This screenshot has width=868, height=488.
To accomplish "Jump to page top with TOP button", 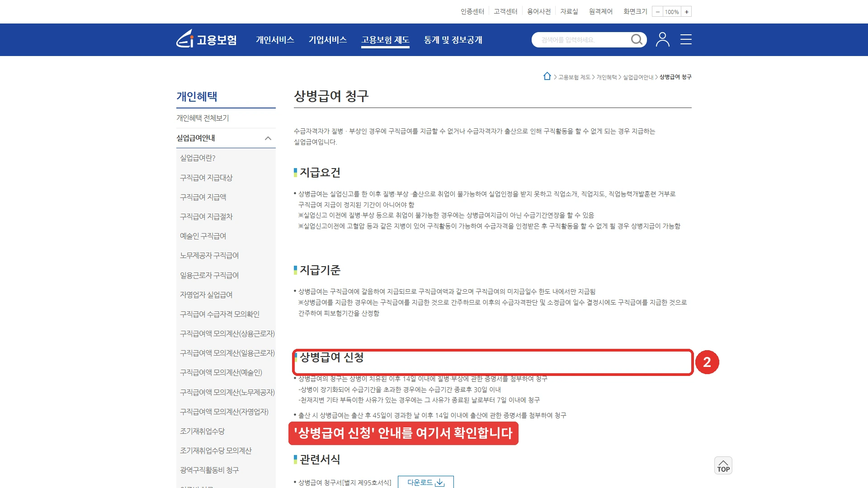I will tap(723, 465).
